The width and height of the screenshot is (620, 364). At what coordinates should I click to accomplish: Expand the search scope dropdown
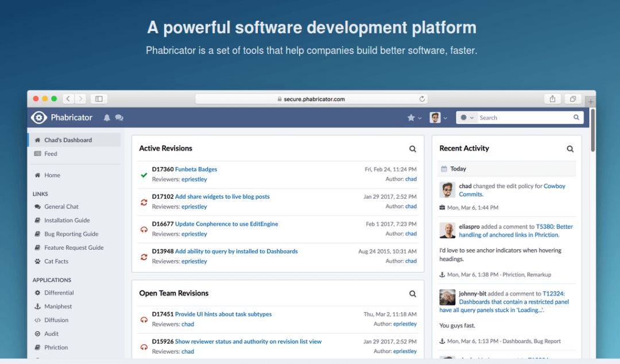pos(467,118)
